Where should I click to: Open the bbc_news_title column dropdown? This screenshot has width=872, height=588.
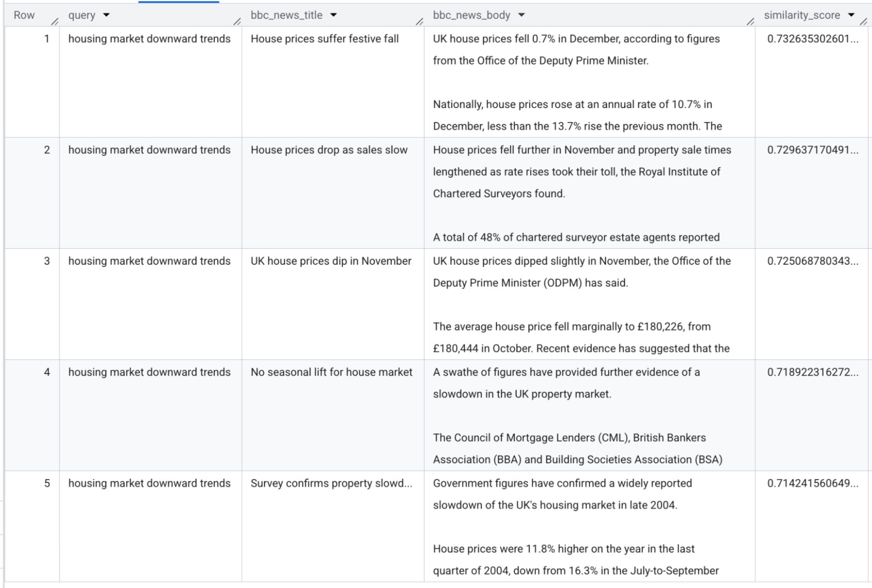coord(334,15)
